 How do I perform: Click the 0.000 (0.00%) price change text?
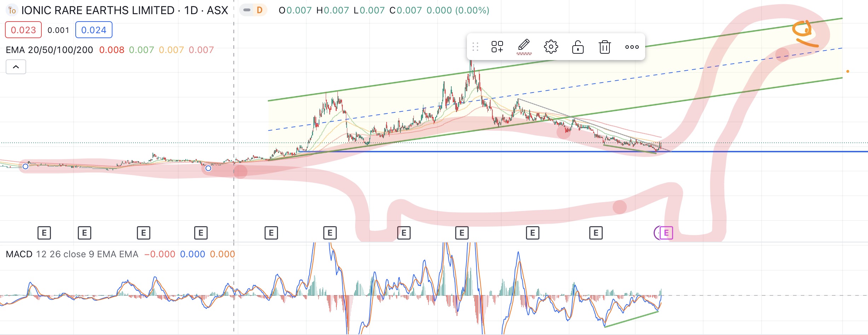pos(458,10)
